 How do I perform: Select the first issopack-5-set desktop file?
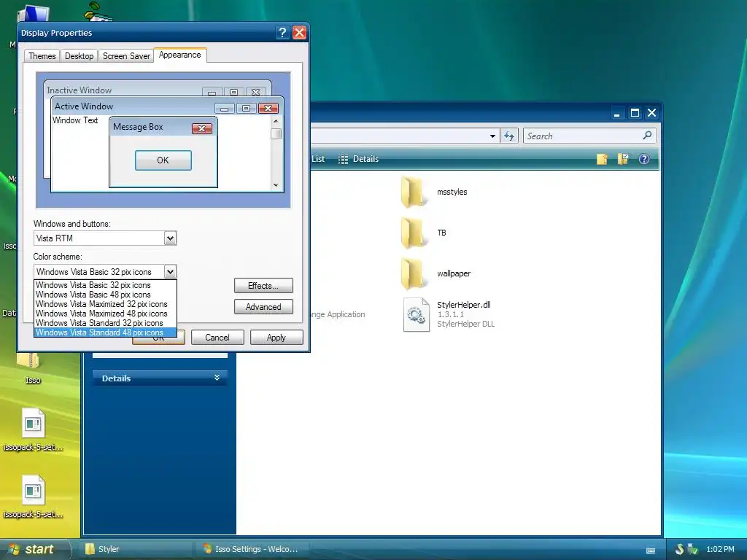coord(33,430)
